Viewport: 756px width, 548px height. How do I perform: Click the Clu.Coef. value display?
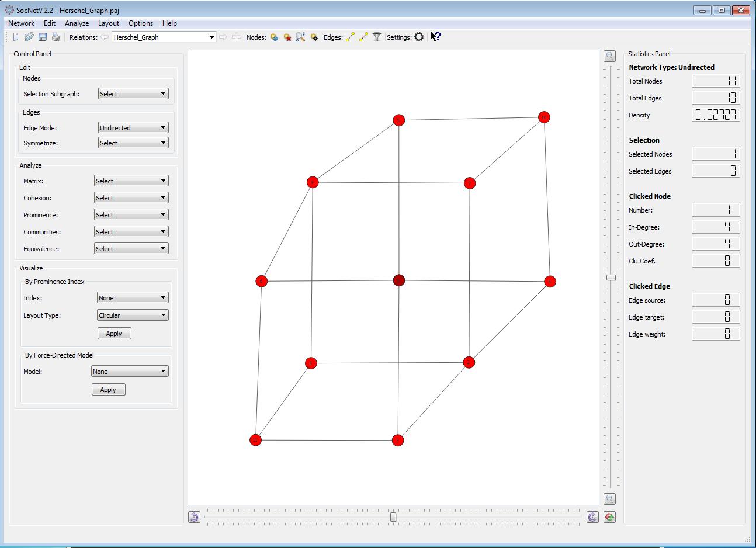pos(716,261)
